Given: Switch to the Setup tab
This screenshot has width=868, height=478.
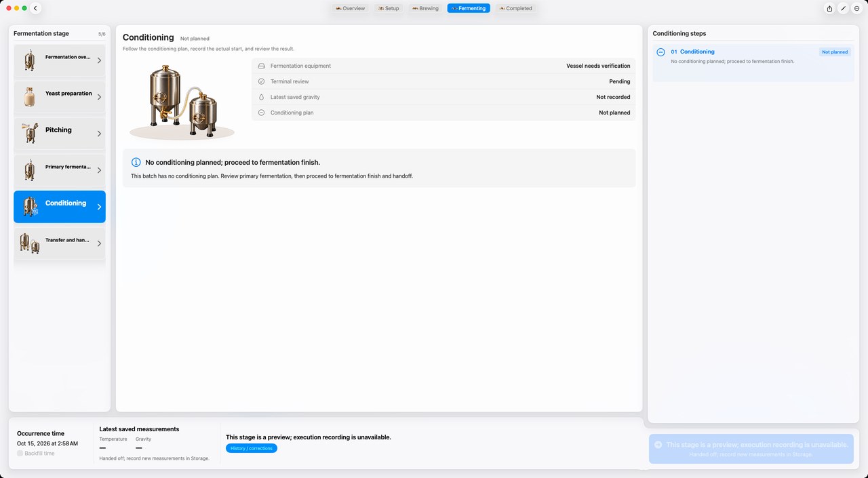Looking at the screenshot, I should 388,8.
